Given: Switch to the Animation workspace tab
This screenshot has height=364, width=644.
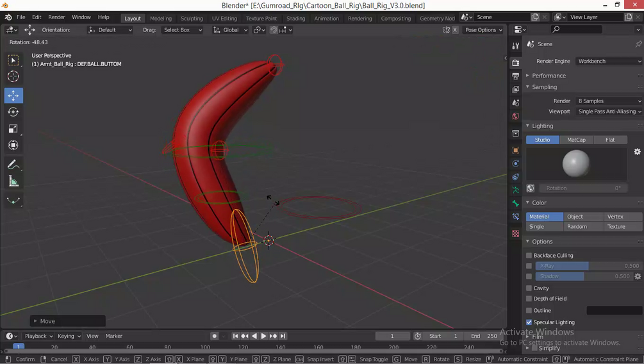Looking at the screenshot, I should point(327,19).
